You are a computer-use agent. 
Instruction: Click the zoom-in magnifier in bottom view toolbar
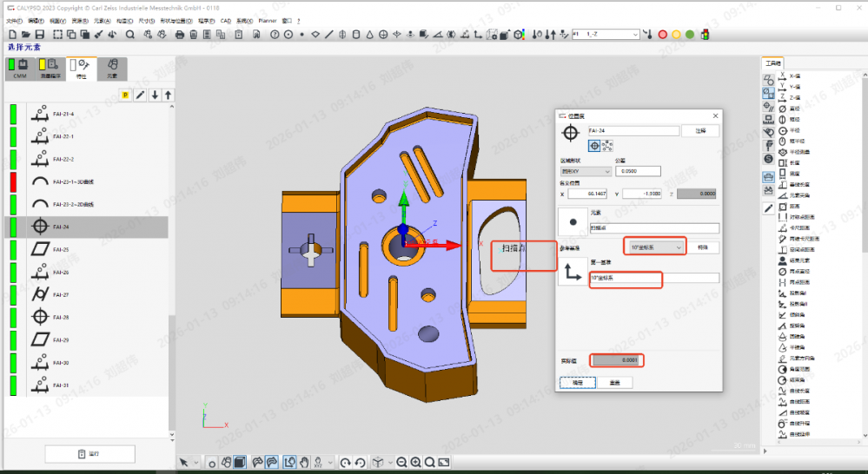click(415, 463)
